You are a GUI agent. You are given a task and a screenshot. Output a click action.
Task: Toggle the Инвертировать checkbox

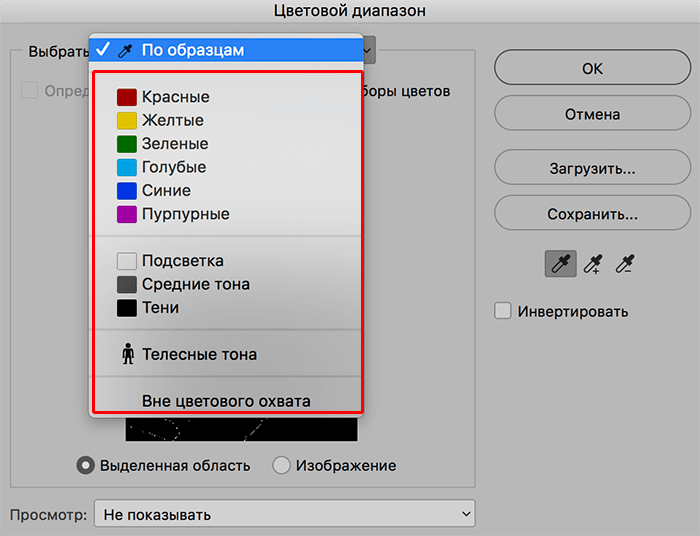[503, 311]
